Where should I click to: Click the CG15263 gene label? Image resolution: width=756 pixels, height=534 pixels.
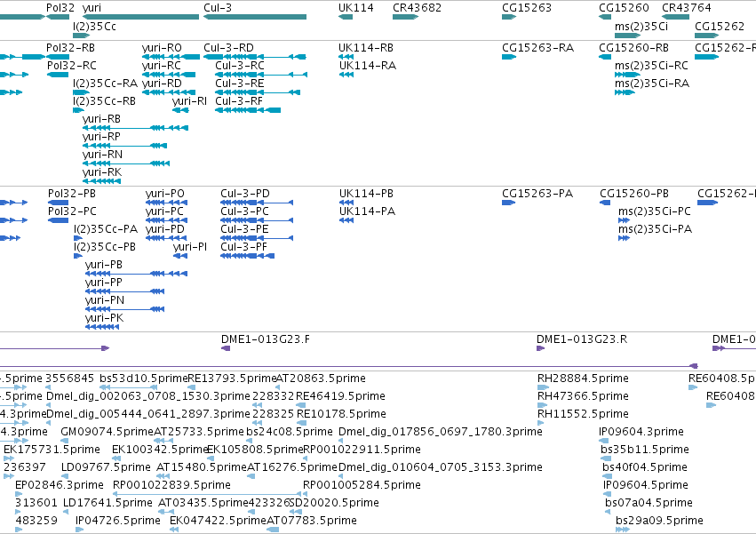tap(527, 8)
